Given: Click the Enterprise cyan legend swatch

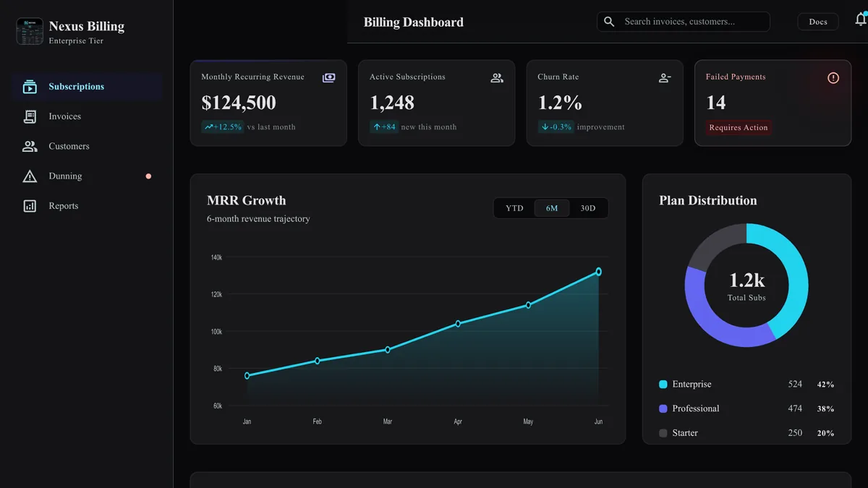Looking at the screenshot, I should pyautogui.click(x=663, y=385).
